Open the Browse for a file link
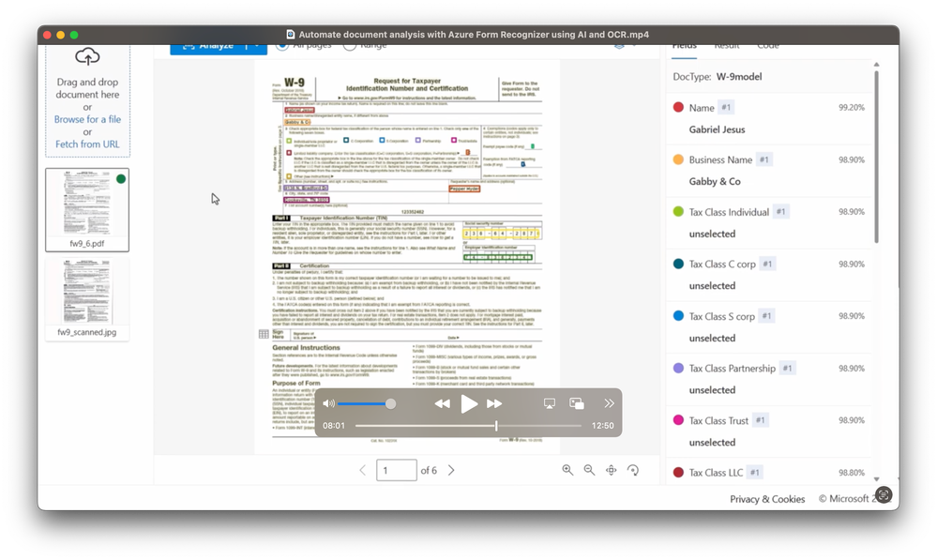The height and width of the screenshot is (560, 937). [87, 119]
